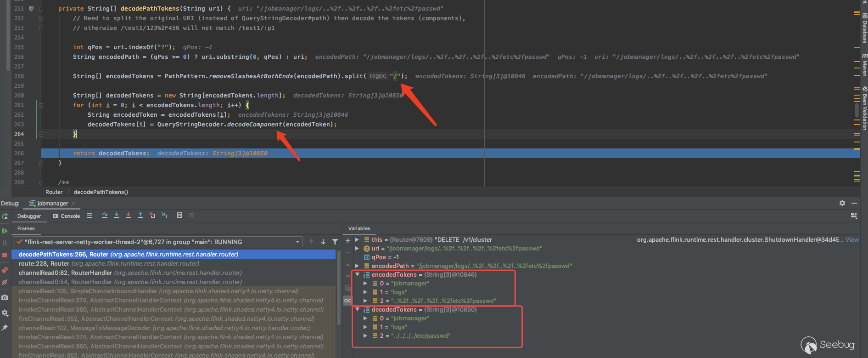This screenshot has height=358, width=868.
Task: Click the Step Over debugger icon
Action: (x=105, y=215)
